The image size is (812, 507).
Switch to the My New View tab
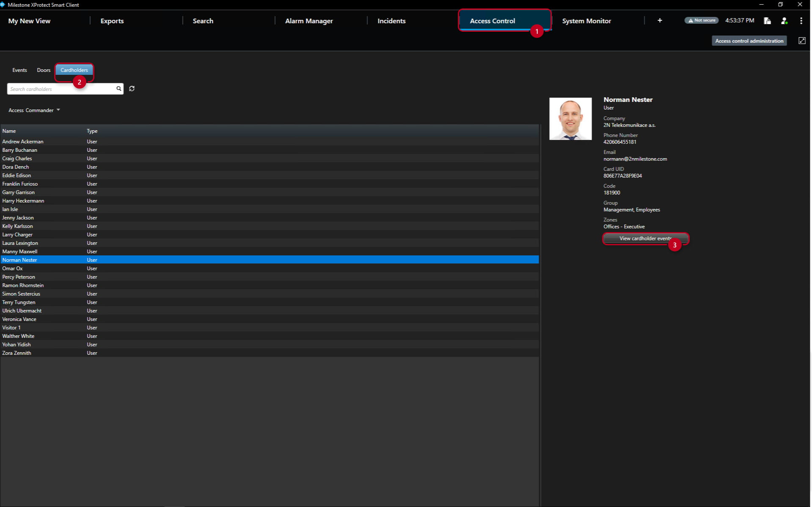click(29, 21)
